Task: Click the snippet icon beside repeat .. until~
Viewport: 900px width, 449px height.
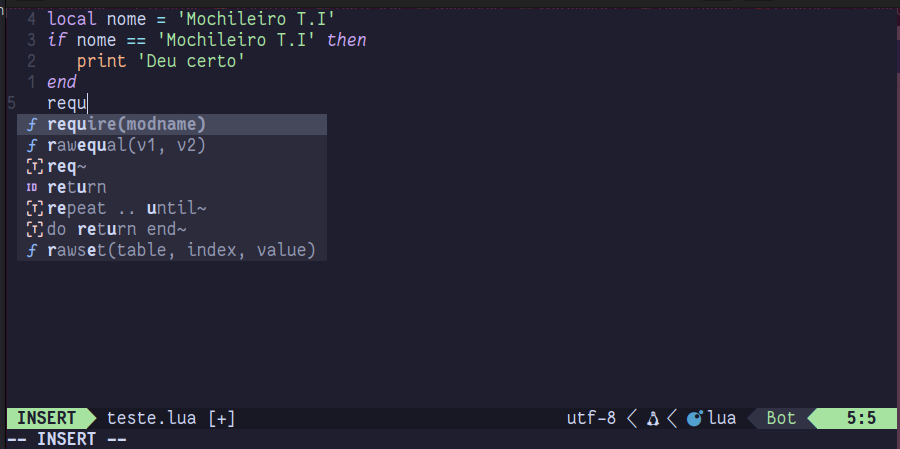Action: 33,208
